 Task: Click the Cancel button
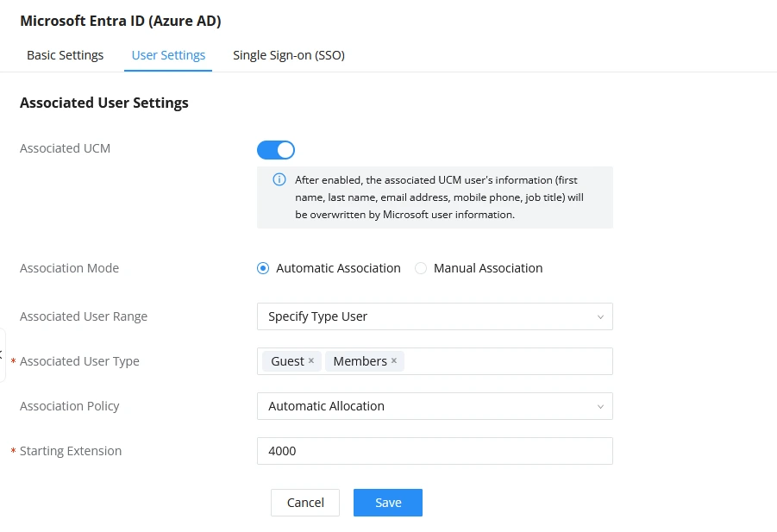tap(305, 503)
